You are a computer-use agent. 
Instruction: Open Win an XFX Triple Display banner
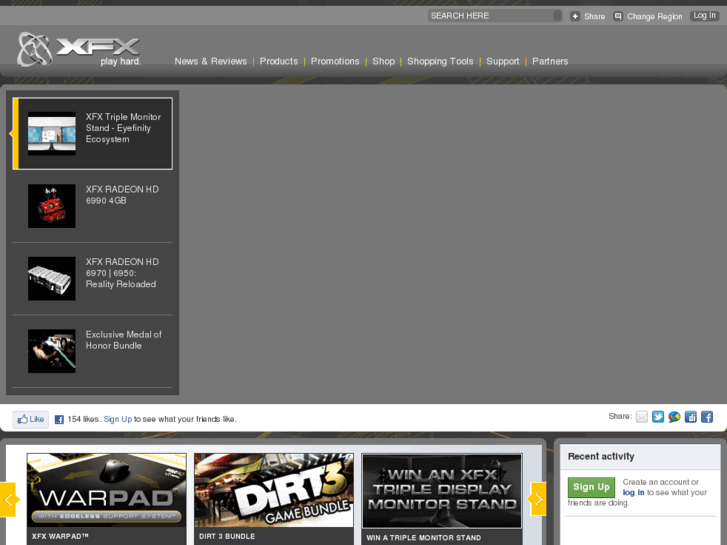point(442,491)
